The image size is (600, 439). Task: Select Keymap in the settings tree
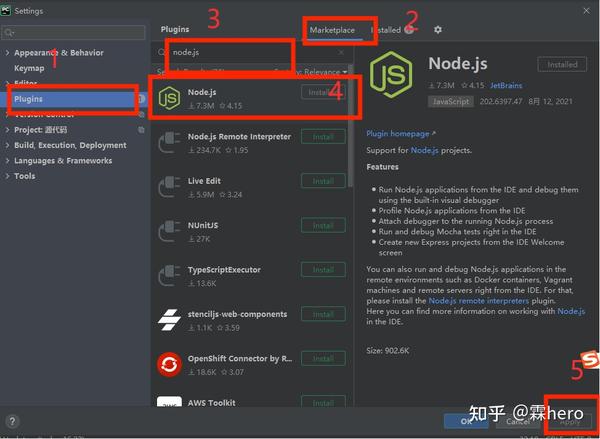(x=29, y=68)
